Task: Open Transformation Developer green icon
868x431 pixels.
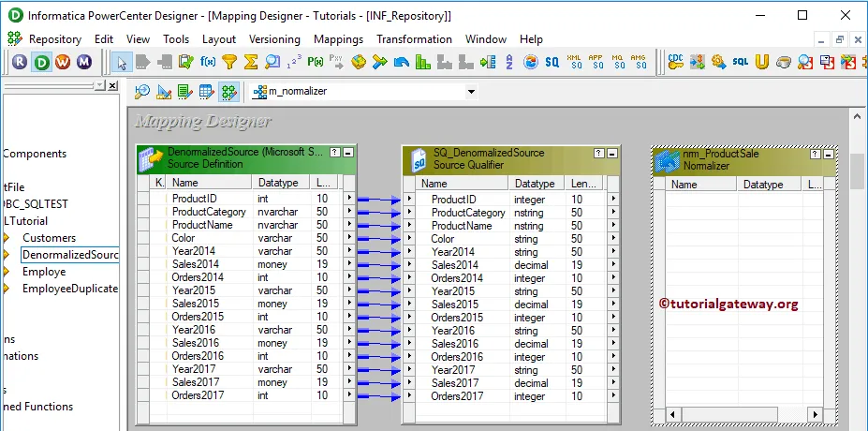Action: click(185, 92)
